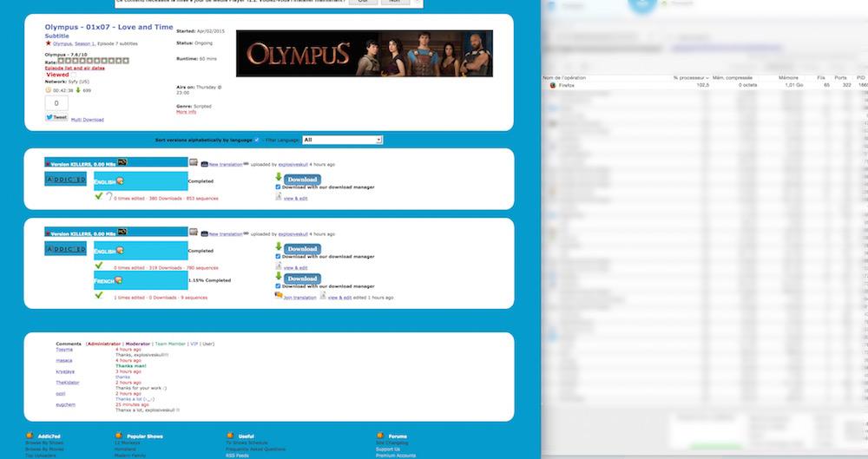
Task: Click the Join translation icon
Action: click(x=278, y=297)
